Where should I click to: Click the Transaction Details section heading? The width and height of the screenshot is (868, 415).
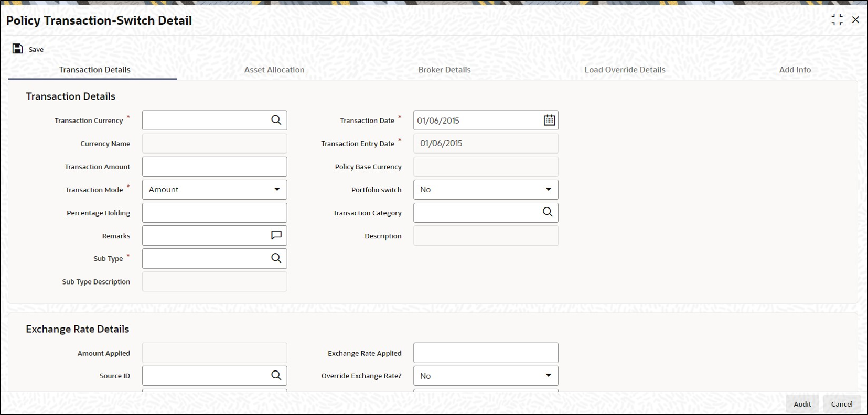click(71, 96)
